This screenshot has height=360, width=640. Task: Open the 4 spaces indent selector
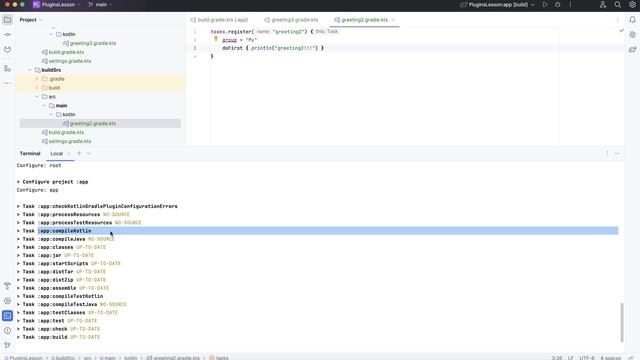click(x=611, y=358)
